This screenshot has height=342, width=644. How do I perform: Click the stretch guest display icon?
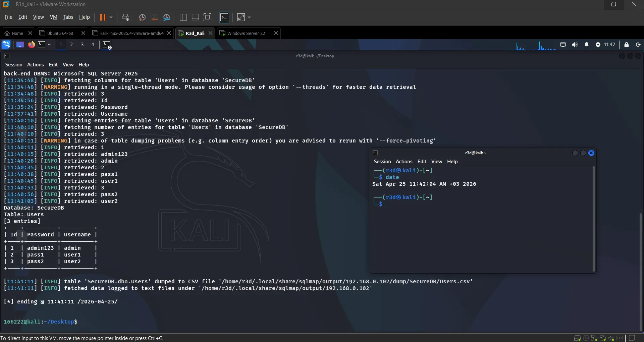coord(241,17)
